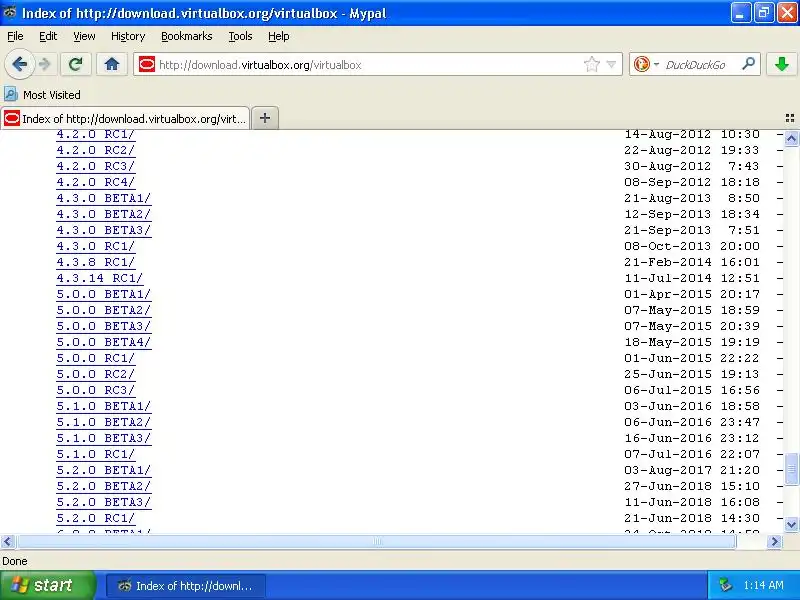Open the 5.1.0_BETA3/ directory link
The height and width of the screenshot is (600, 800).
(x=104, y=438)
